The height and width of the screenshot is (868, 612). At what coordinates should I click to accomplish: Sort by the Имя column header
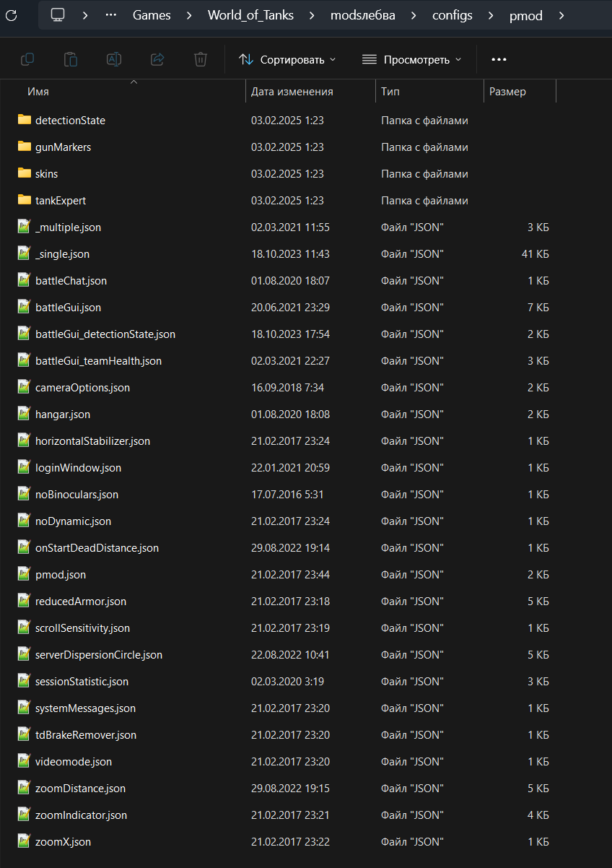click(x=38, y=92)
